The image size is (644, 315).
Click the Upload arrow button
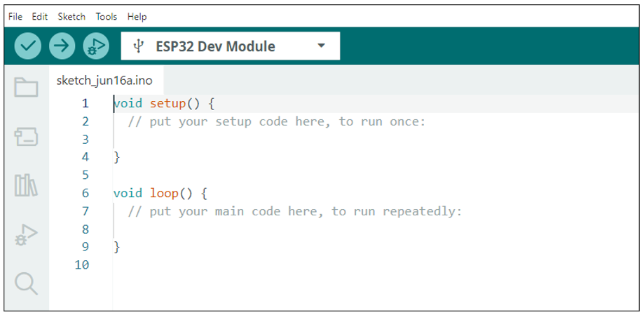coord(62,46)
